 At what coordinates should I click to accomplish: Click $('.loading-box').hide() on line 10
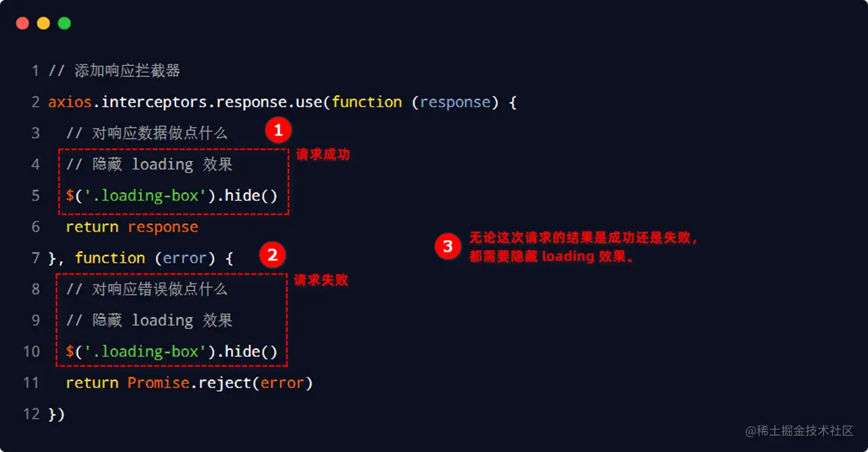(171, 351)
